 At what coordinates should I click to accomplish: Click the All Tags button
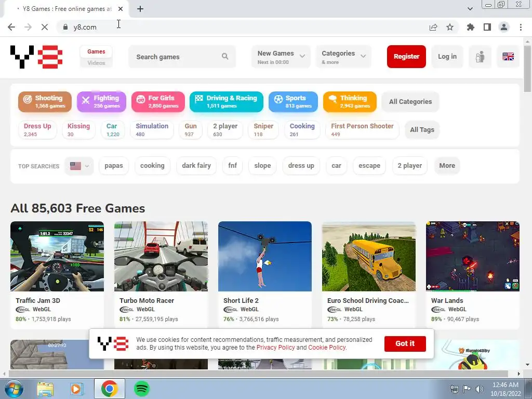(422, 129)
